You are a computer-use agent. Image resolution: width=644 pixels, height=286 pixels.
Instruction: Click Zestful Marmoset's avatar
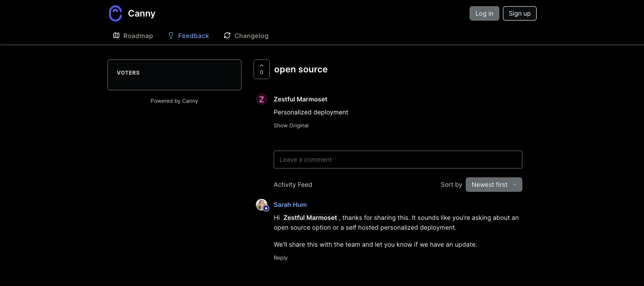pos(262,99)
